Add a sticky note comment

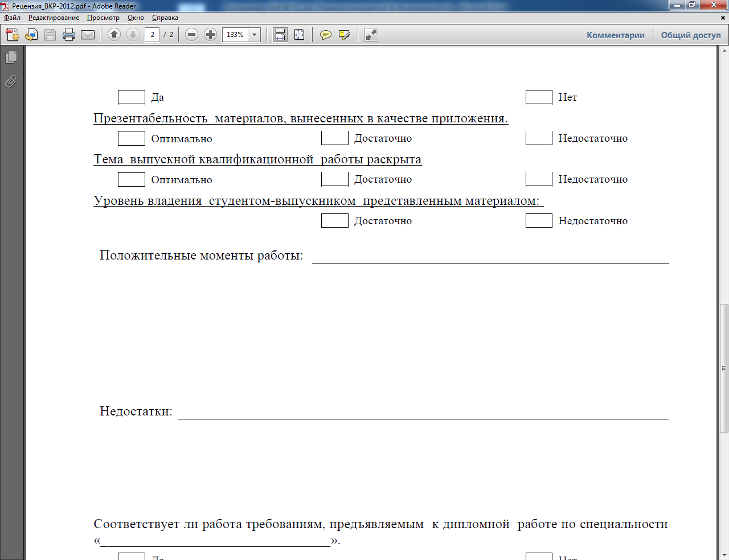[x=325, y=35]
